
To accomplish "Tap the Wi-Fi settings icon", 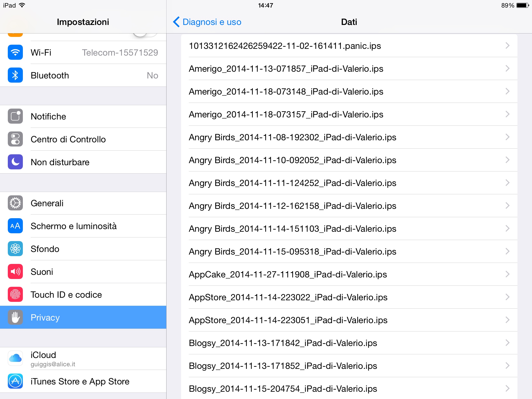I will [x=15, y=52].
